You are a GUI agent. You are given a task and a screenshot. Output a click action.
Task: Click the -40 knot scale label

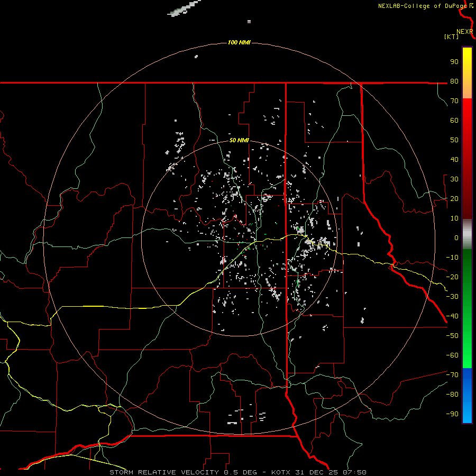pos(452,316)
